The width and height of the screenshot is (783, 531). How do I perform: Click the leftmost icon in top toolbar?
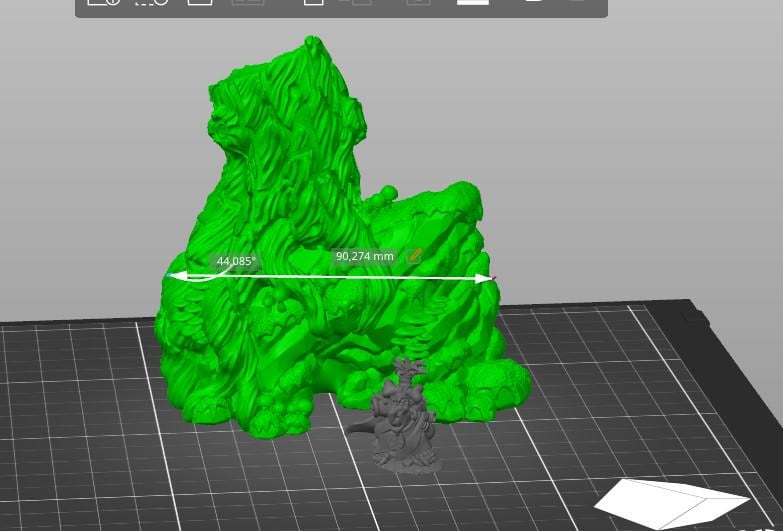click(x=103, y=3)
